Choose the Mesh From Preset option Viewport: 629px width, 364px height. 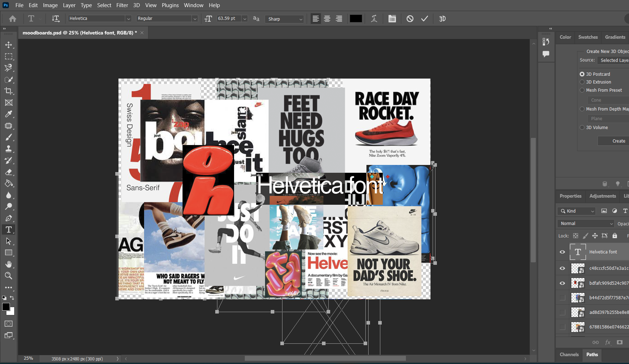pos(582,90)
